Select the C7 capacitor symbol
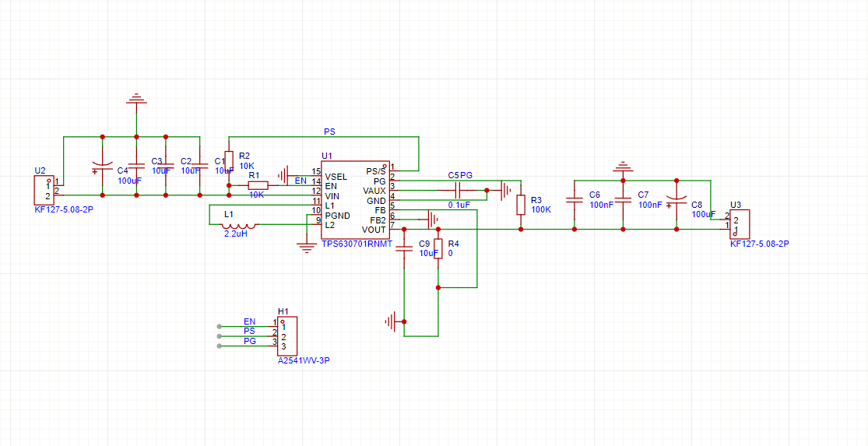This screenshot has height=446, width=868. tap(622, 200)
